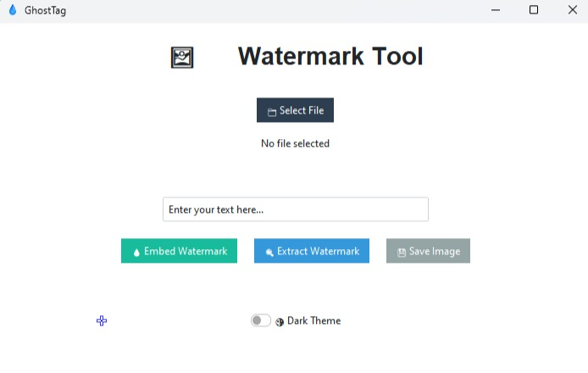Click the droplet icon on Embed Watermark
The width and height of the screenshot is (588, 373).
pyautogui.click(x=136, y=252)
